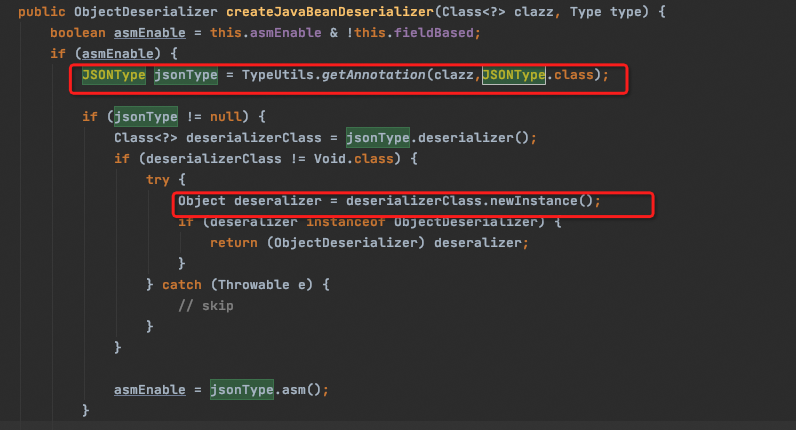Click the 'public' keyword in the method signature
Screen dimensions: 796x430
42,12
